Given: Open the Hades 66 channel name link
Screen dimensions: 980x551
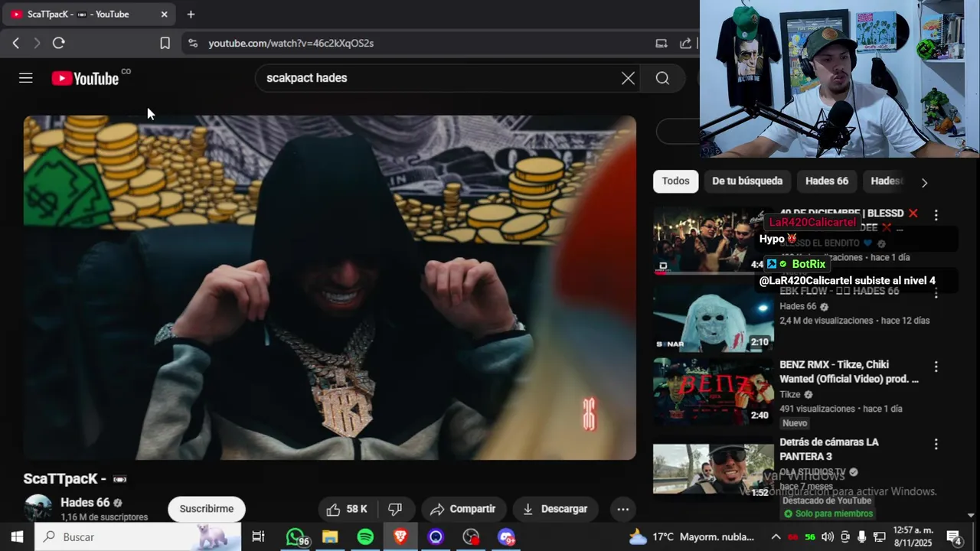Looking at the screenshot, I should (85, 503).
